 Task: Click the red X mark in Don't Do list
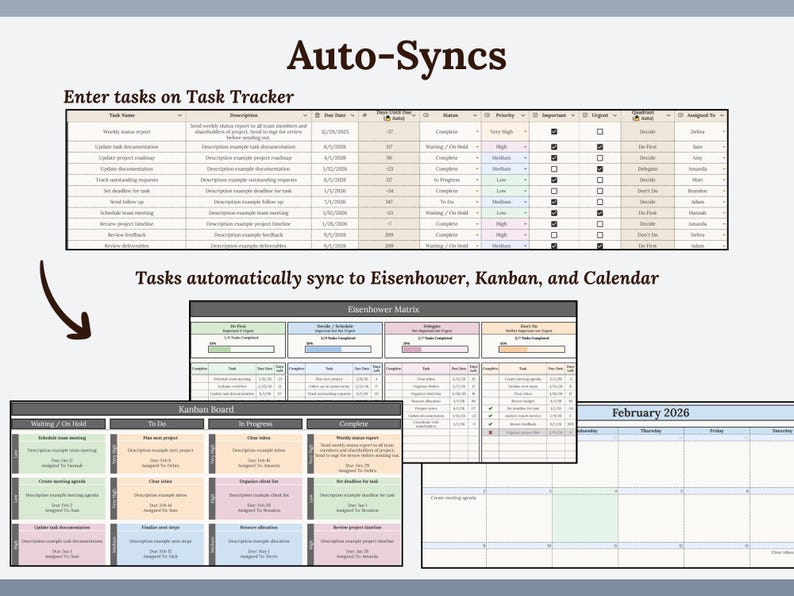tap(490, 432)
